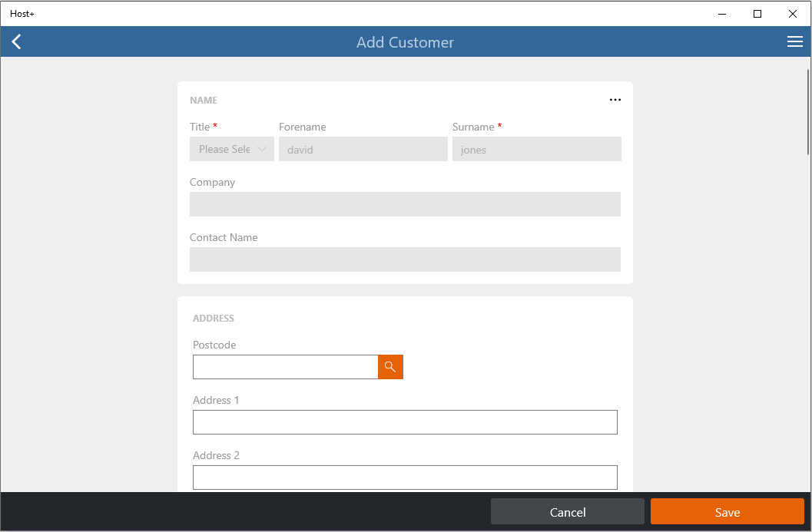The width and height of the screenshot is (812, 532).
Task: Click the Forename label
Action: click(x=303, y=127)
